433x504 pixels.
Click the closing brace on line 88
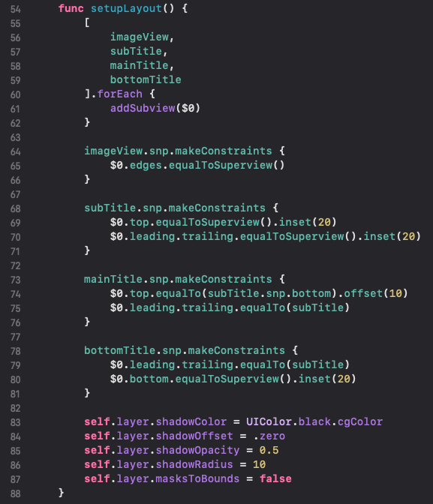click(61, 493)
